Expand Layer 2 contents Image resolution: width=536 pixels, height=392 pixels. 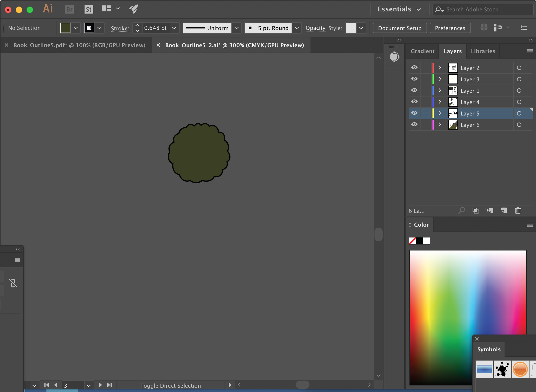[440, 68]
